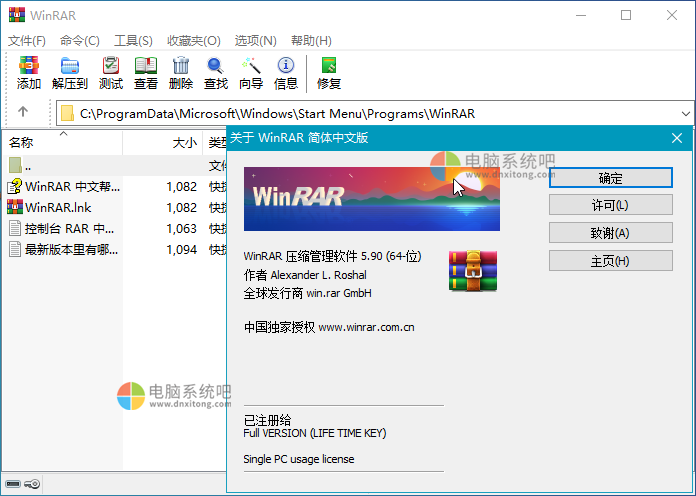Screen dimensions: 696x496
Task: Open the 工具(S) menu
Action: 133,41
